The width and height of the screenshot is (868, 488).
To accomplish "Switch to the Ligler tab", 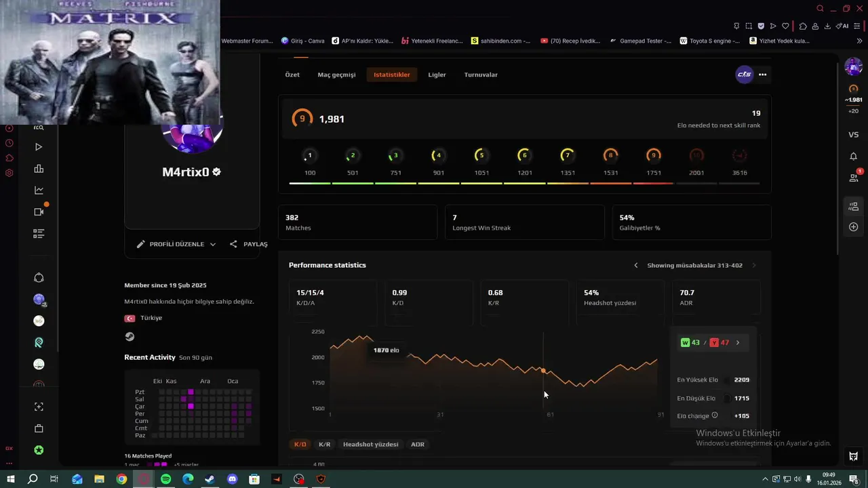I will (x=437, y=75).
